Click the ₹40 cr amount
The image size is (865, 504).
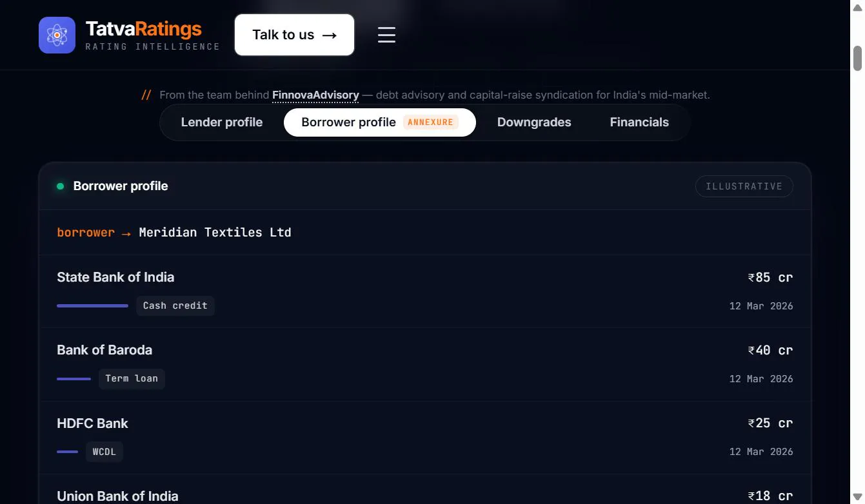(770, 350)
